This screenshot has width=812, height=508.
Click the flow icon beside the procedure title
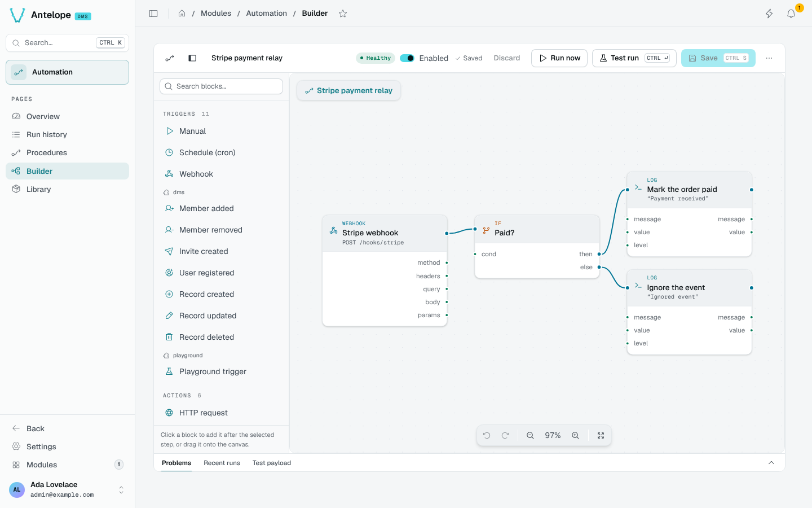click(x=170, y=58)
